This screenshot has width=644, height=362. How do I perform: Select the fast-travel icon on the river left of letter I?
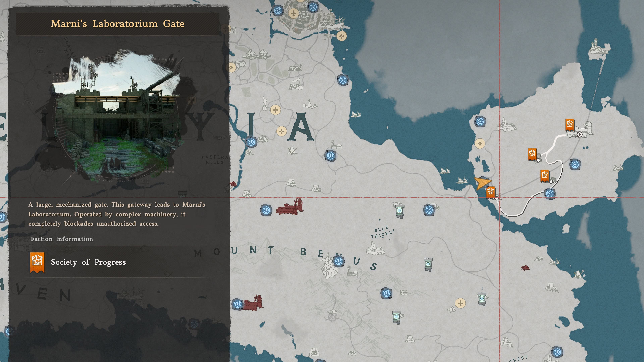tap(251, 142)
